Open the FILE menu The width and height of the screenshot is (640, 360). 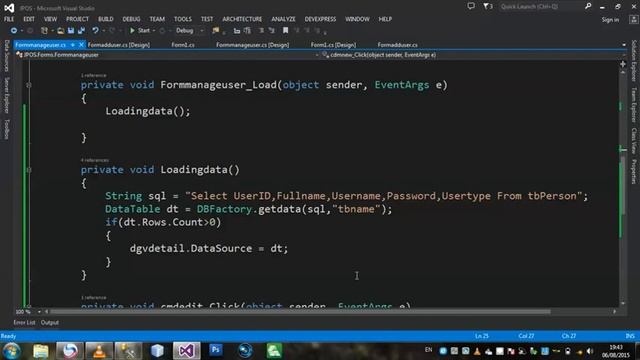coord(9,19)
